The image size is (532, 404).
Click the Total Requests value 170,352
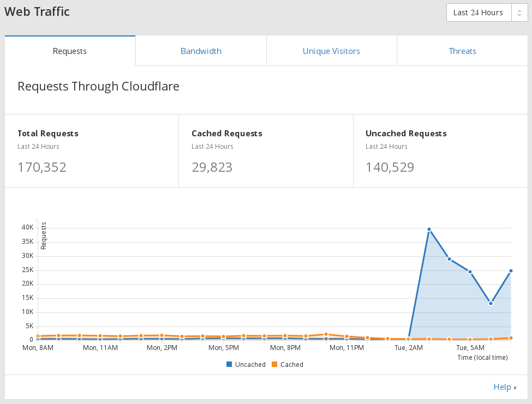(x=42, y=167)
